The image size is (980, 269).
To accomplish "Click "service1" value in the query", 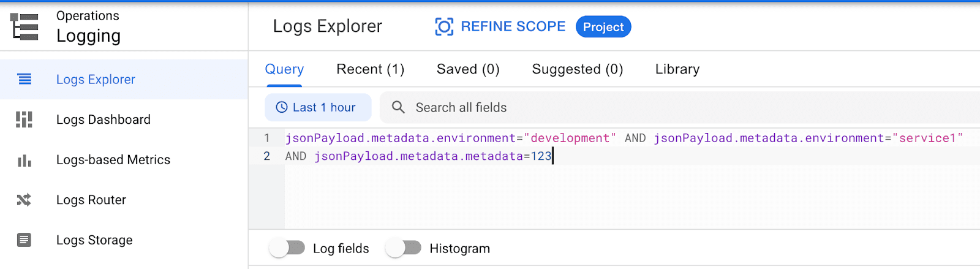I will (927, 138).
